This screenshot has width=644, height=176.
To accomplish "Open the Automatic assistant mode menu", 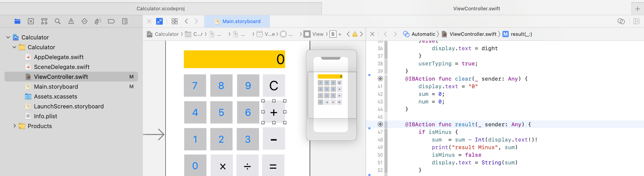I will click(x=419, y=34).
